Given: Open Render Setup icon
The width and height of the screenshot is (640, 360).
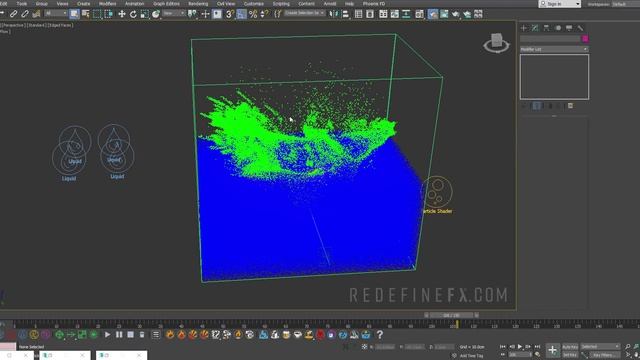Looking at the screenshot, I should (433, 14).
